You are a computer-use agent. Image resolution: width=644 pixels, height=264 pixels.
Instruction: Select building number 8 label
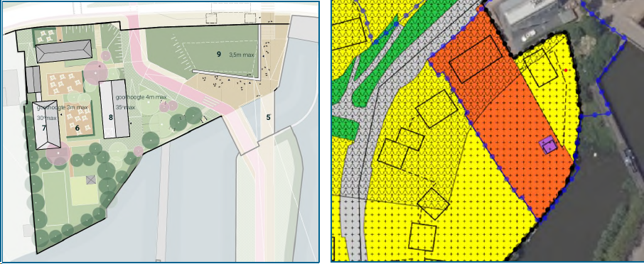tap(110, 117)
